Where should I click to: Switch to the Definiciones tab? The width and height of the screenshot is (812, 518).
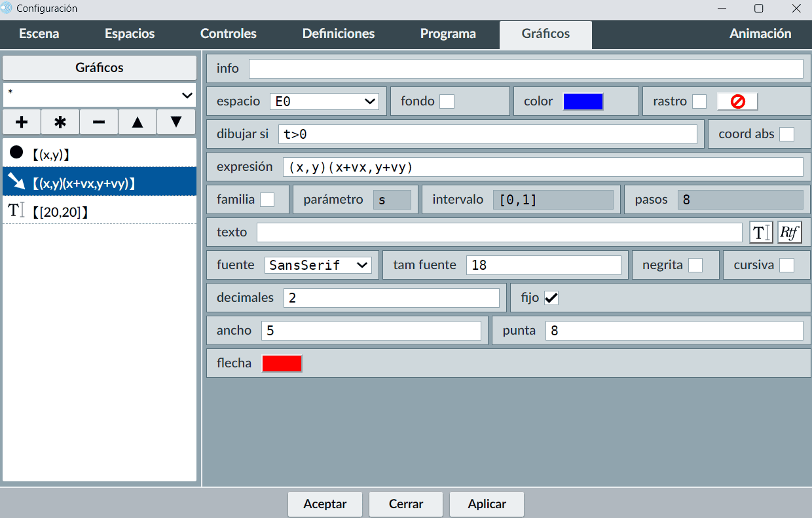[339, 34]
